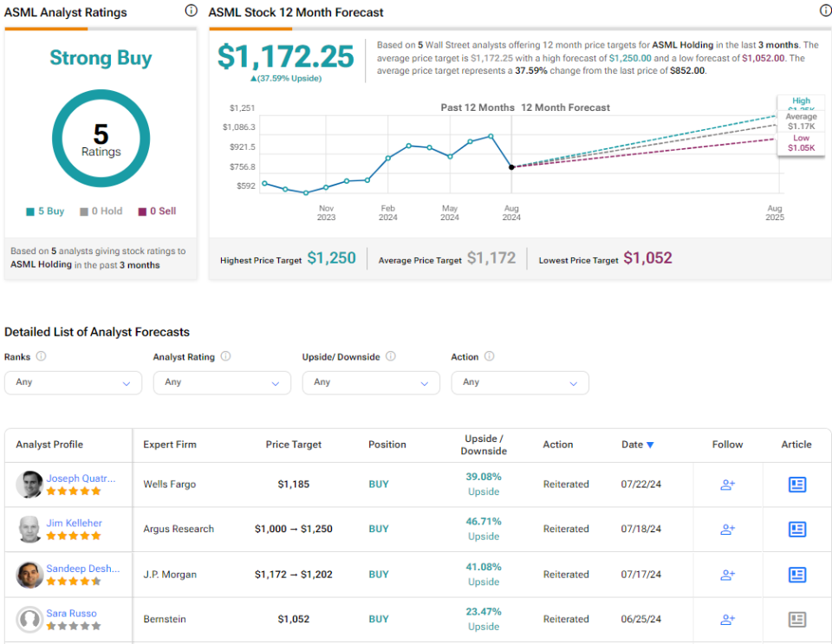Click the Price Target column header
This screenshot has width=832, height=644.
[294, 445]
